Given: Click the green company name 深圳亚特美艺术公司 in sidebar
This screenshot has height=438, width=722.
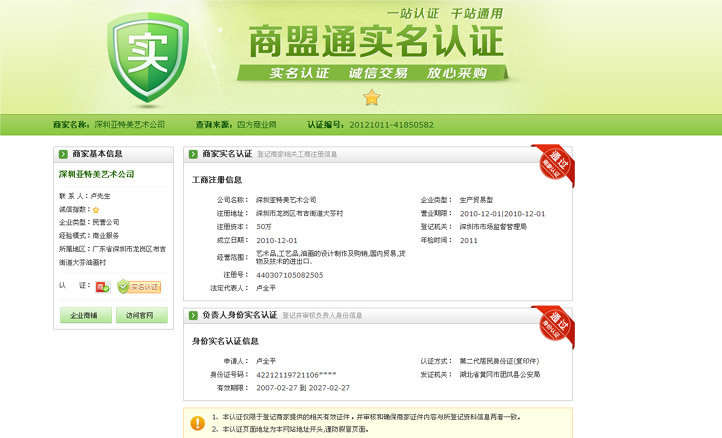Looking at the screenshot, I should click(97, 174).
